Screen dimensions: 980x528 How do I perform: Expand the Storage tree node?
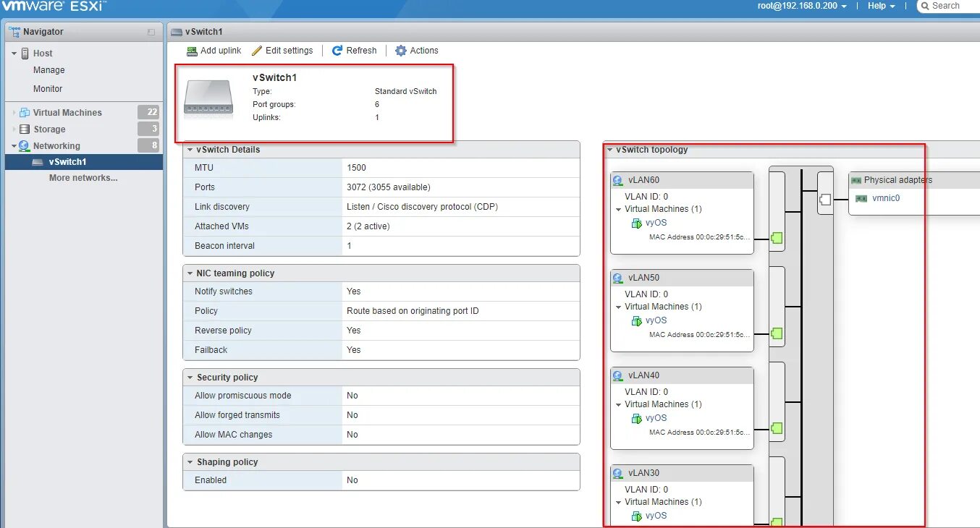(x=14, y=129)
